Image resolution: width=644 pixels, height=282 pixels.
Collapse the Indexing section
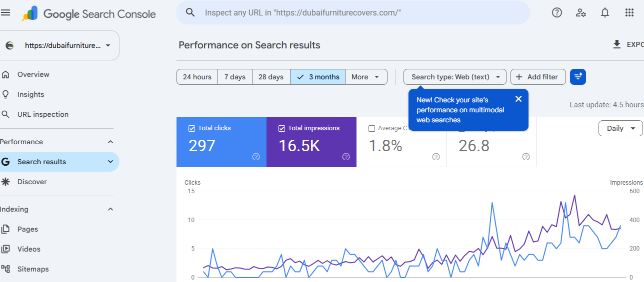pyautogui.click(x=110, y=209)
